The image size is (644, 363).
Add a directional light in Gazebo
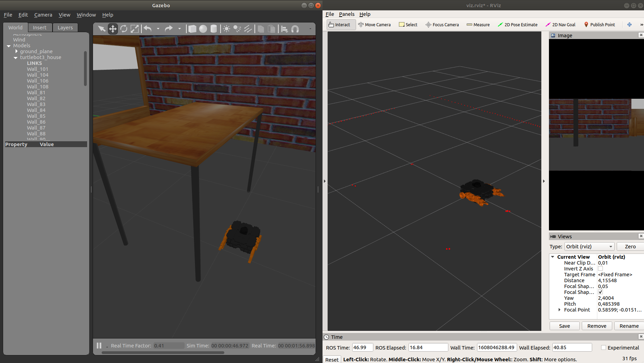click(x=248, y=29)
